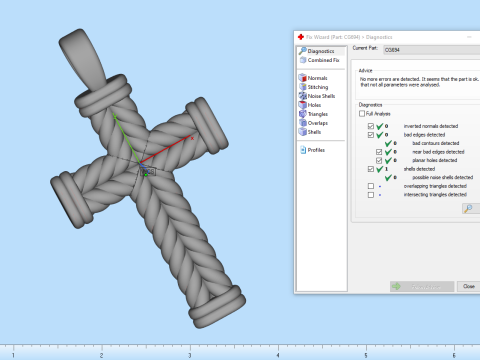This screenshot has width=480, height=360.
Task: Click the greyed Follow Advice button
Action: pos(422,286)
